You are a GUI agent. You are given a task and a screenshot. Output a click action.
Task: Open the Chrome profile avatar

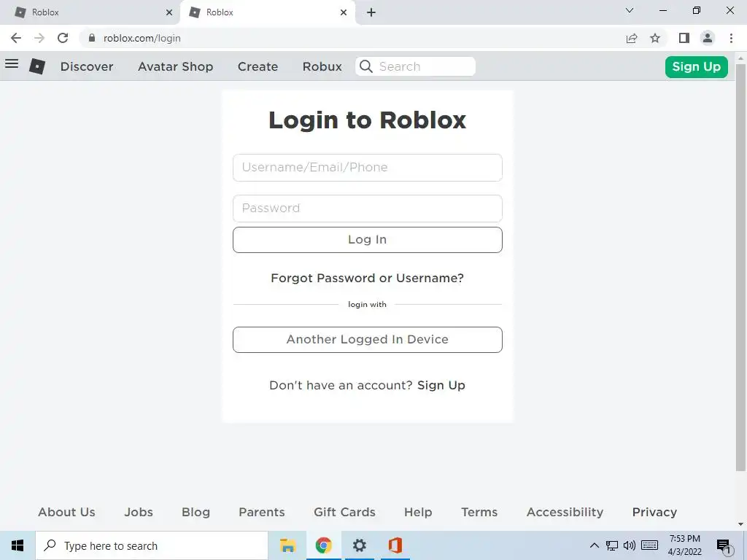click(708, 38)
